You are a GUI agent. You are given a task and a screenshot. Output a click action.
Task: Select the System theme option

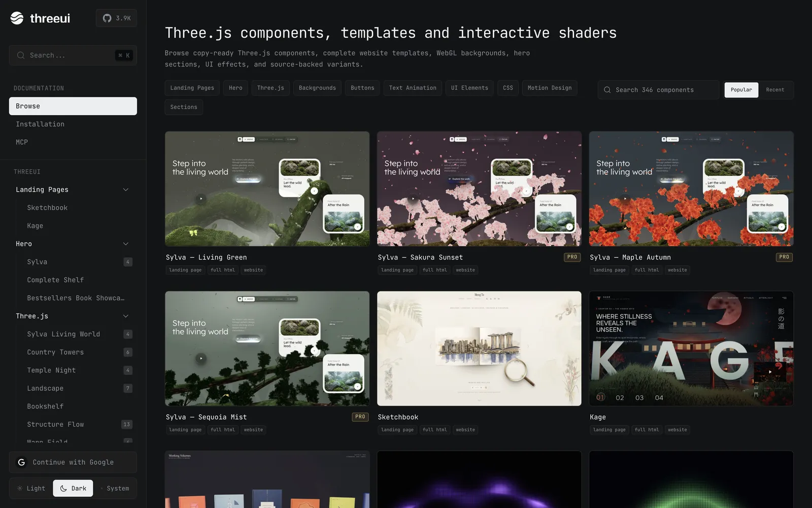point(115,488)
